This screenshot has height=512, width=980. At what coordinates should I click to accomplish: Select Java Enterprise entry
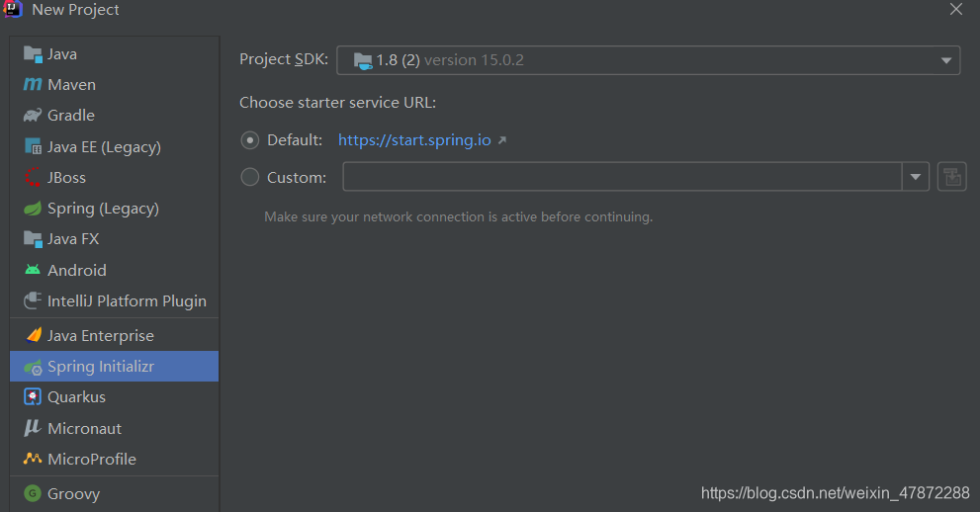(115, 335)
